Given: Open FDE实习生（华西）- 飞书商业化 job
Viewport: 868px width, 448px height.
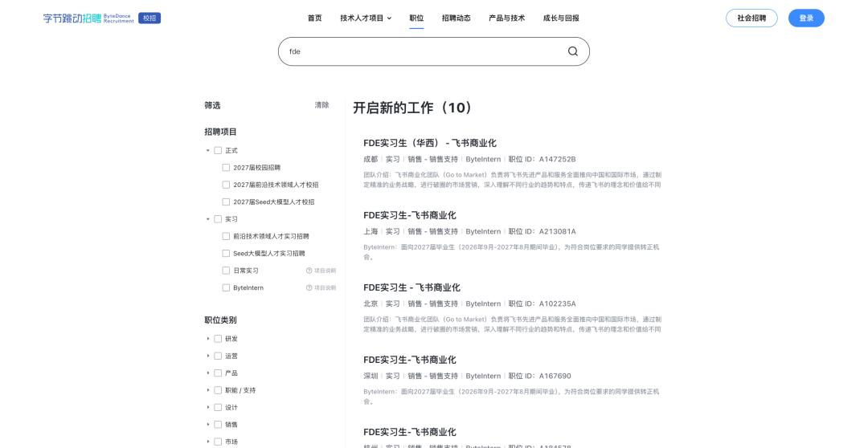Looking at the screenshot, I should click(429, 143).
